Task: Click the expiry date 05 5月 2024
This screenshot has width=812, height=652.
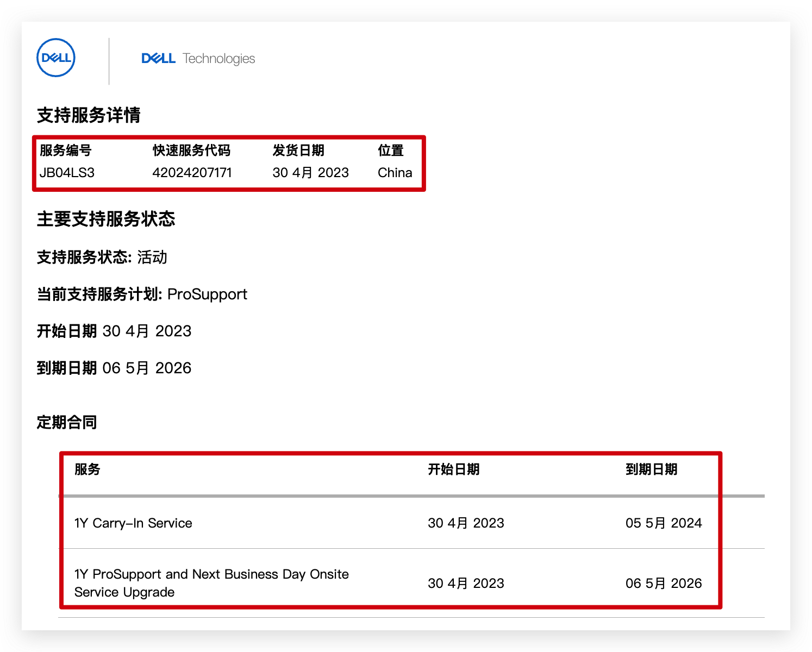Action: point(664,523)
